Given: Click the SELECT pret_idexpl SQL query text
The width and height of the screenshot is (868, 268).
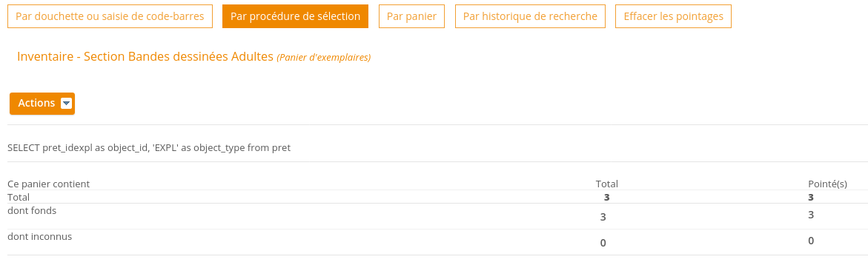Looking at the screenshot, I should (149, 148).
